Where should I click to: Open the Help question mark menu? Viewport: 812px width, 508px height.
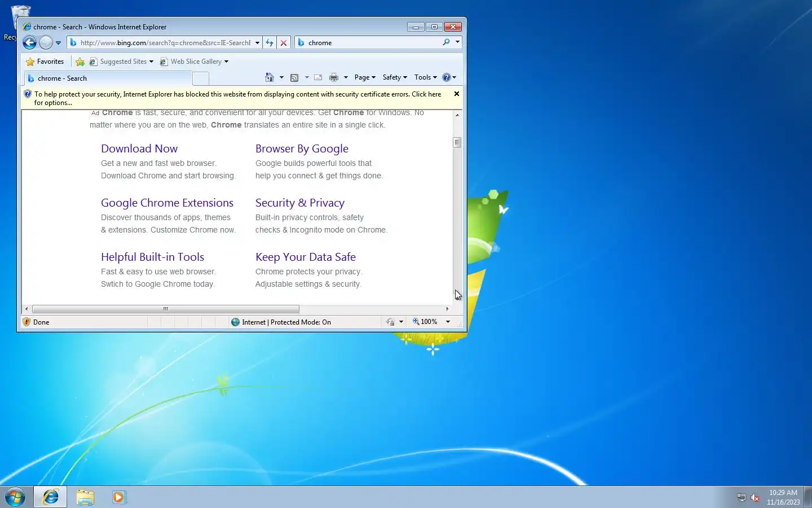tap(449, 77)
